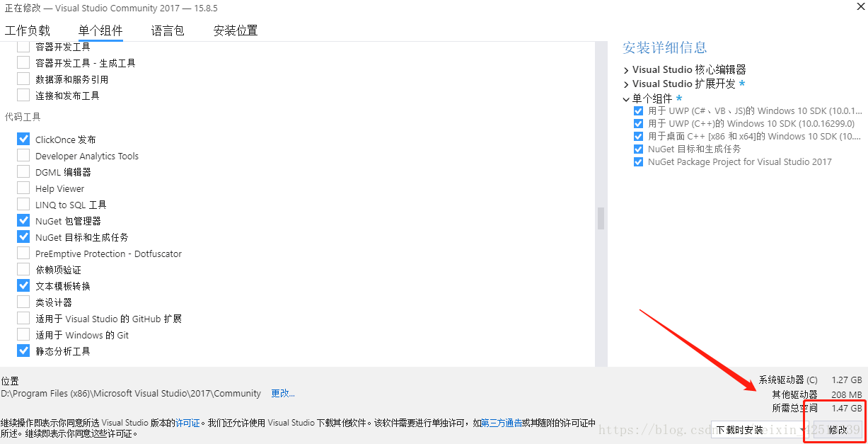Uncheck NuGet 目标和生成任务 in installation details

click(x=639, y=149)
